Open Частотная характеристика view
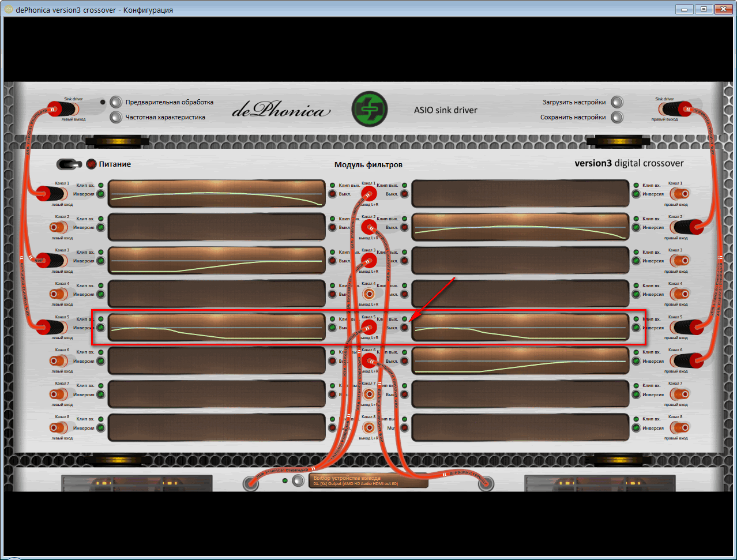The width and height of the screenshot is (737, 560). coord(116,117)
